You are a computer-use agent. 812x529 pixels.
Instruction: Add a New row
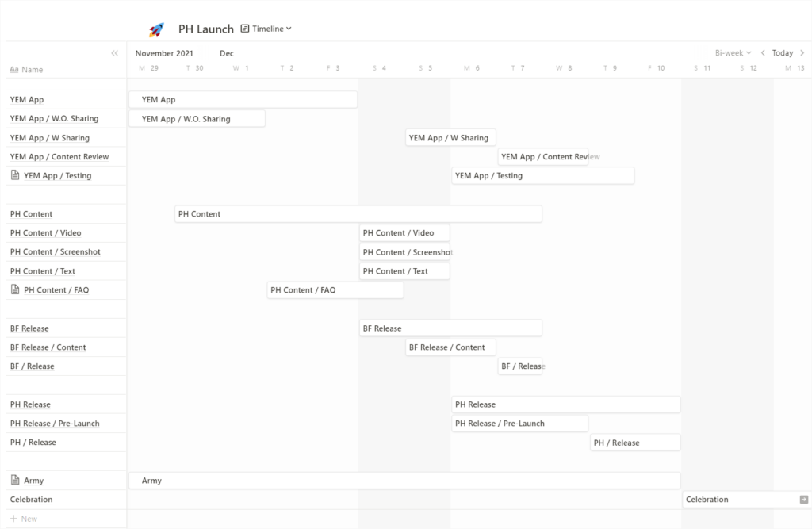click(24, 519)
